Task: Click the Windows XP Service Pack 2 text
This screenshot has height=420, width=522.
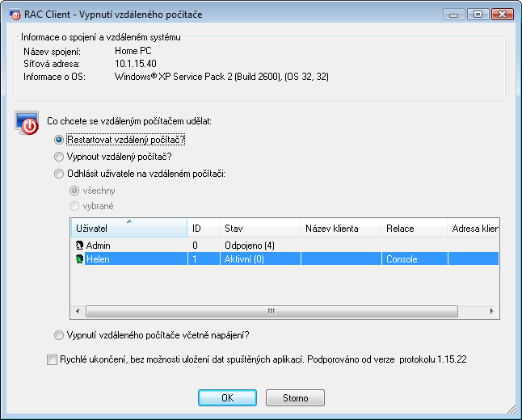Action: 221,77
